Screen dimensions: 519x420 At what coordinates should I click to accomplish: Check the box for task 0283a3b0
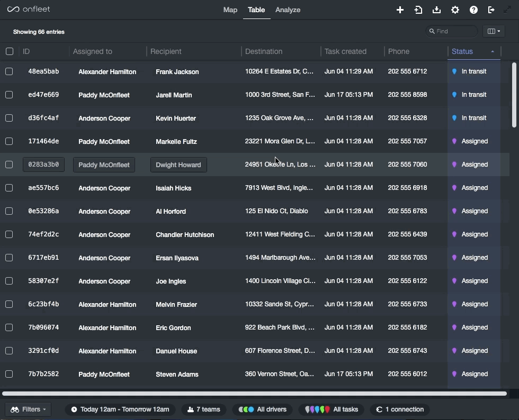10,165
